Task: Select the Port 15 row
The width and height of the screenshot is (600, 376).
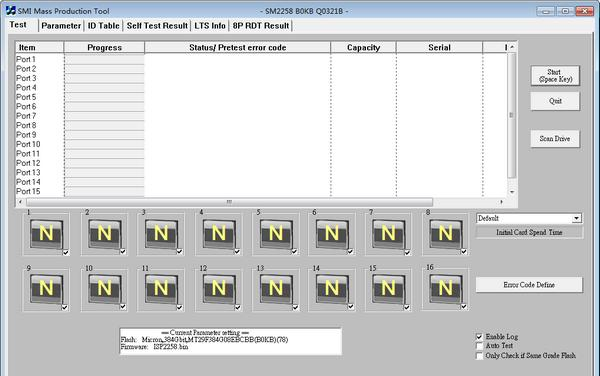Action: (x=261, y=191)
